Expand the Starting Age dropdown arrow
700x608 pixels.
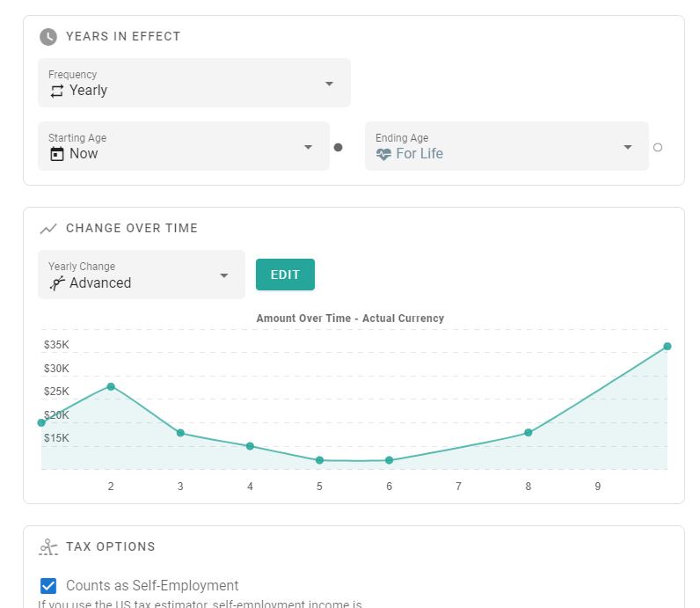click(x=308, y=147)
